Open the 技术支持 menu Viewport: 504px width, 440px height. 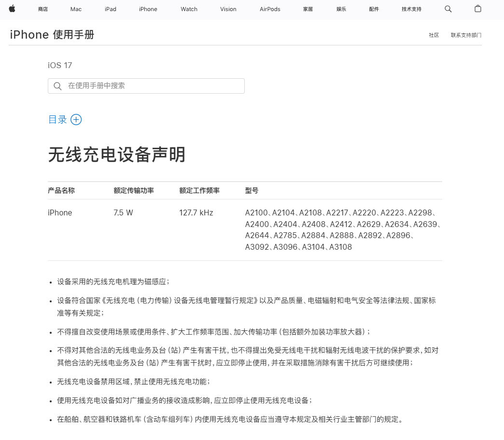coord(411,9)
